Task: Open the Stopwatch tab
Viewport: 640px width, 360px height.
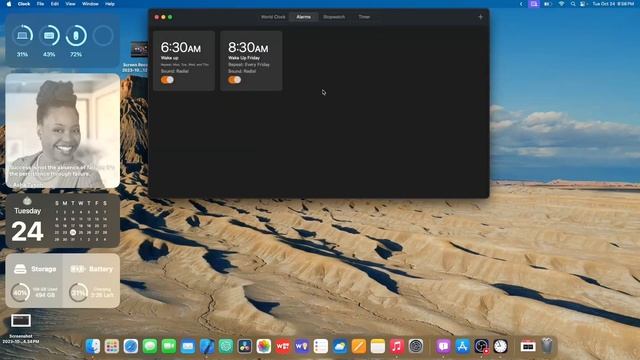Action: 334,17
